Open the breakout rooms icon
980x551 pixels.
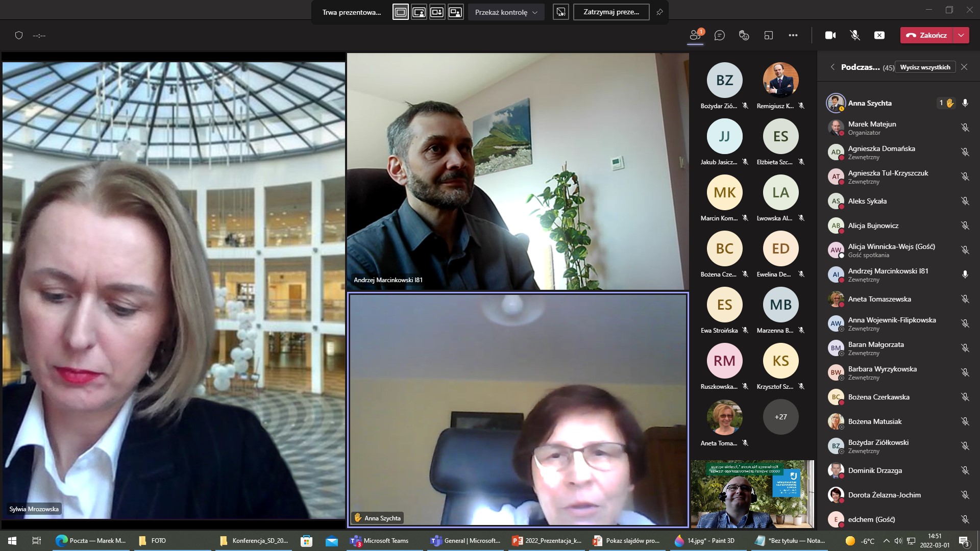click(x=769, y=35)
